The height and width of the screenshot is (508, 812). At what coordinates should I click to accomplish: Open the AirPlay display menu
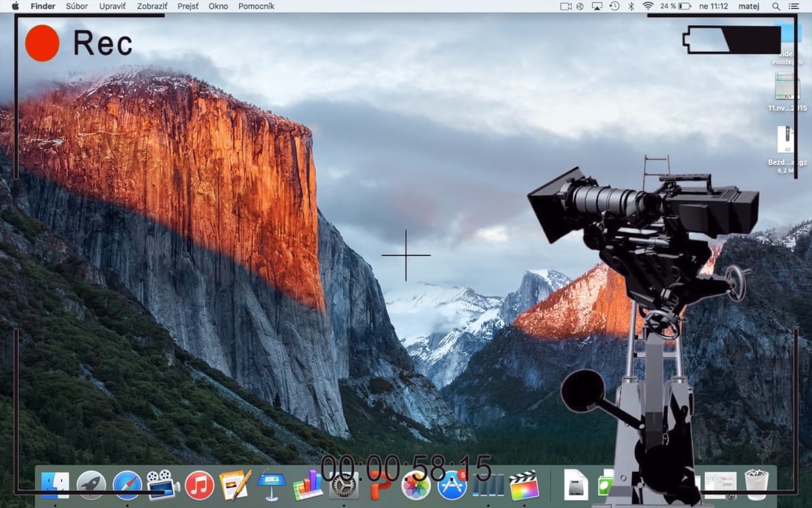click(x=597, y=6)
